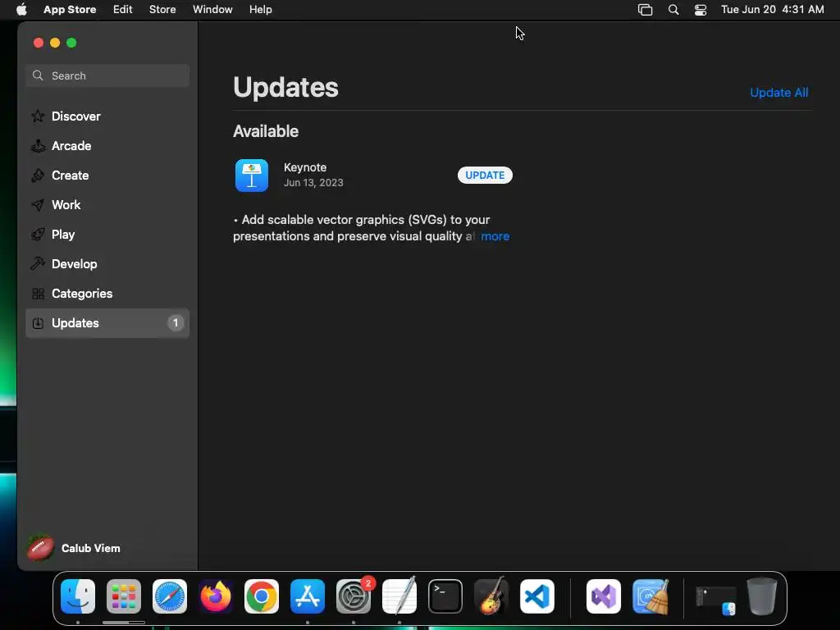Viewport: 840px width, 630px height.
Task: Click the Update All link
Action: pyautogui.click(x=779, y=93)
